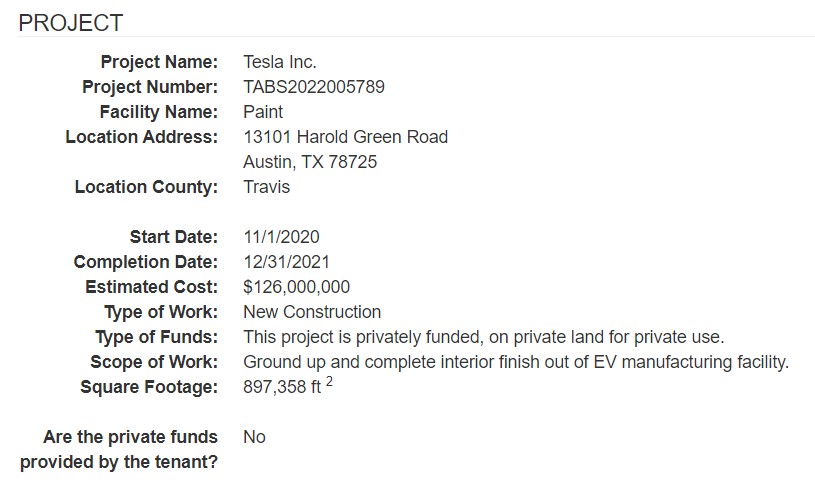Click the PROJECT section heading
This screenshot has width=815, height=497.
71,23
